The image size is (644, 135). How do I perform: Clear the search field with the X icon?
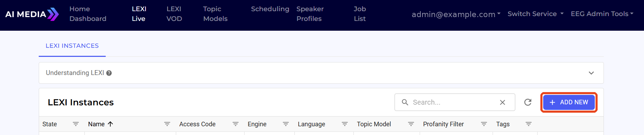[x=502, y=102]
